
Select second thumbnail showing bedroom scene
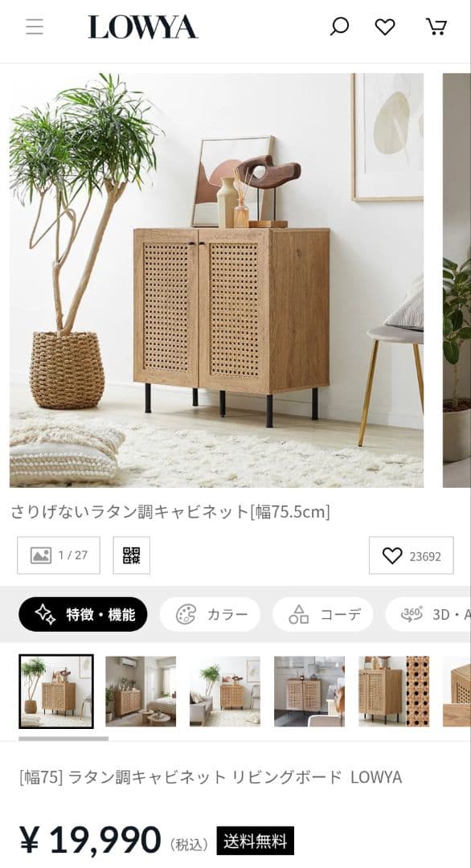pyautogui.click(x=141, y=691)
